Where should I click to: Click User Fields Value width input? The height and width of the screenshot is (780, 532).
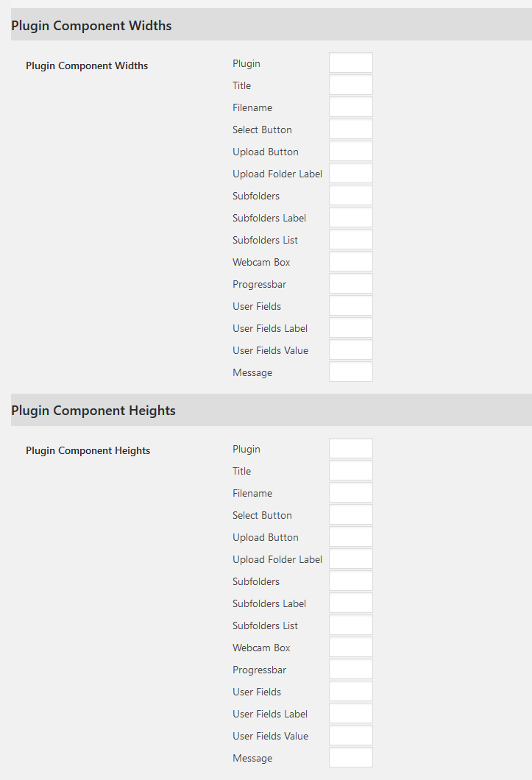(x=351, y=350)
